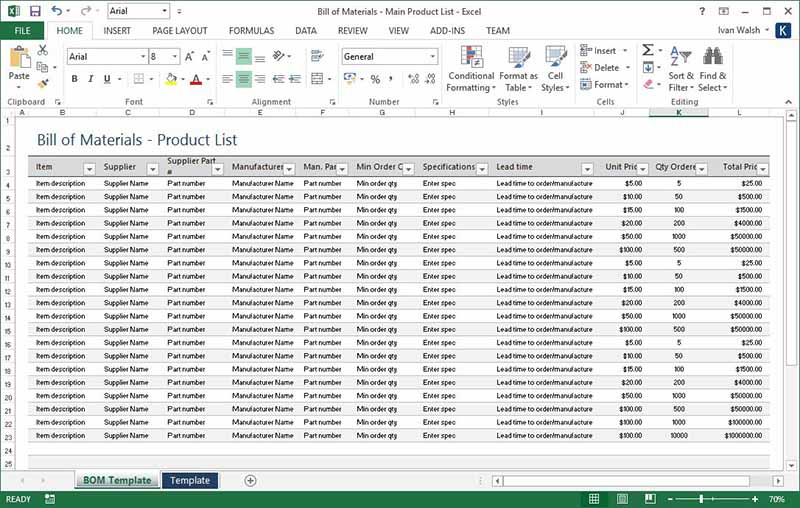Viewport: 800px width, 508px height.
Task: Increase the cell indent
Action: 294,79
